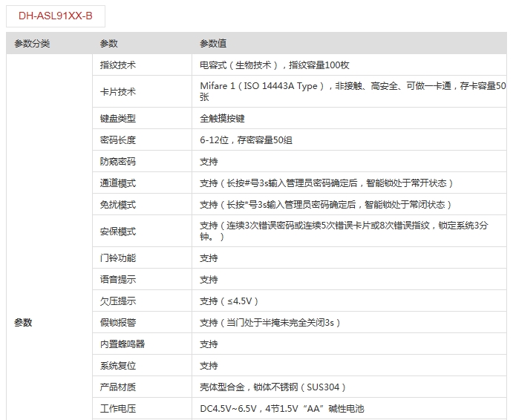Image resolution: width=513 pixels, height=420 pixels.
Task: Select the DH-ASL91XX-B model tab
Action: click(56, 16)
